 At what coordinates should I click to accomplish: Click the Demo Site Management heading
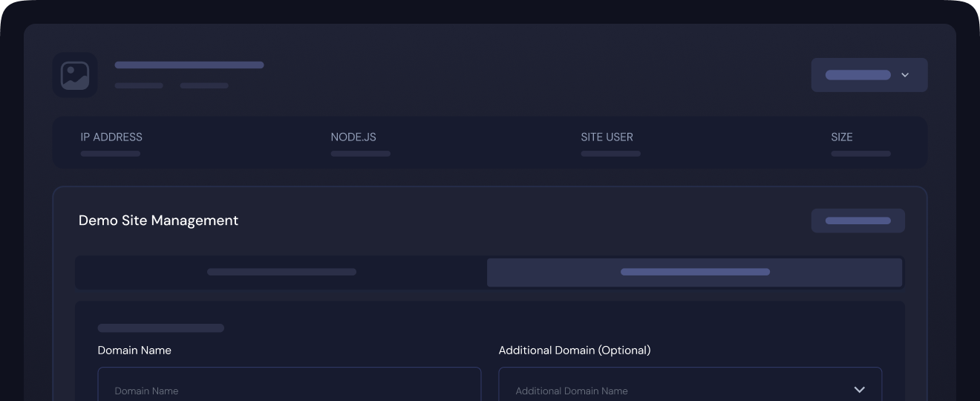(158, 221)
